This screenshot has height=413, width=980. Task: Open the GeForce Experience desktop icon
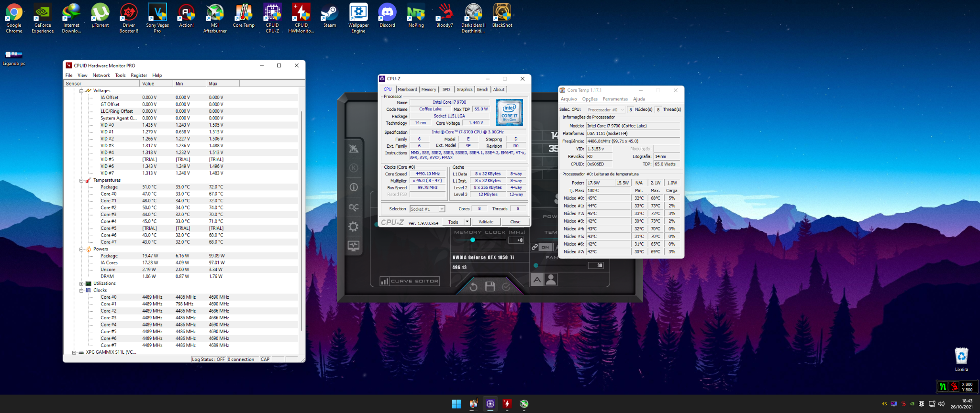coord(43,18)
